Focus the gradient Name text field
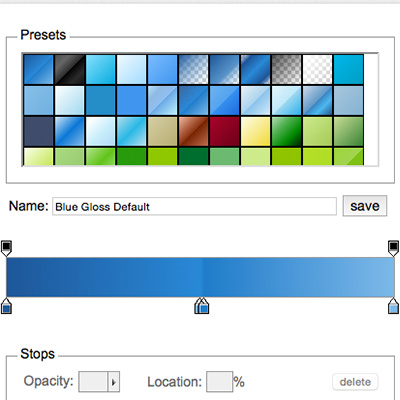Viewport: 400px width, 400px height. [194, 206]
